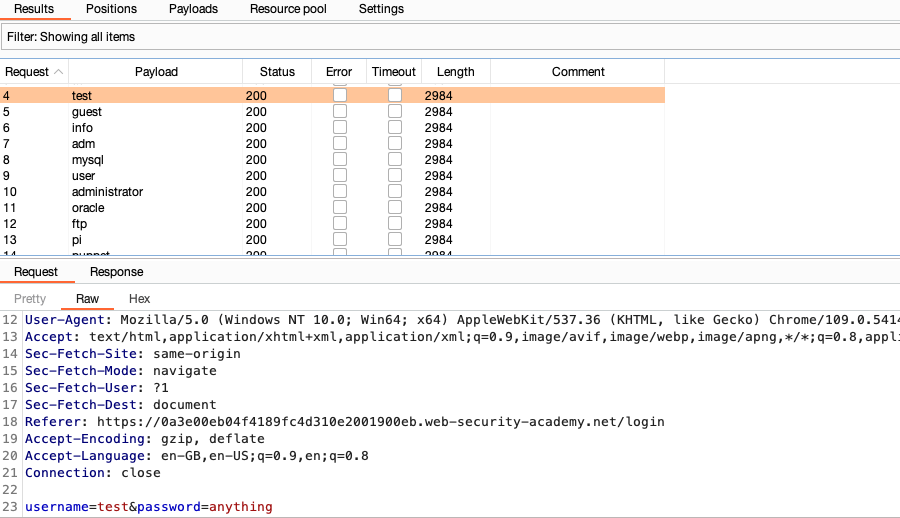Click the Connection: close line

click(x=92, y=473)
